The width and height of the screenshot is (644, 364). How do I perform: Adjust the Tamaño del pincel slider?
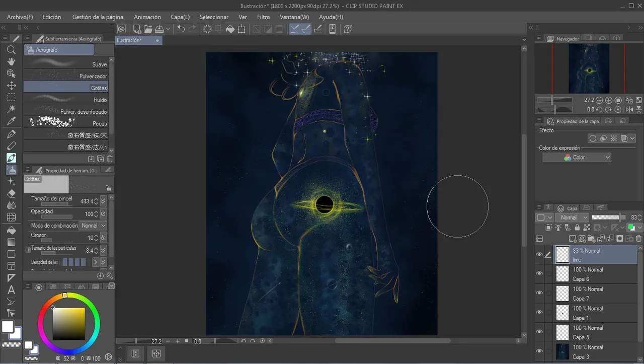(x=56, y=205)
